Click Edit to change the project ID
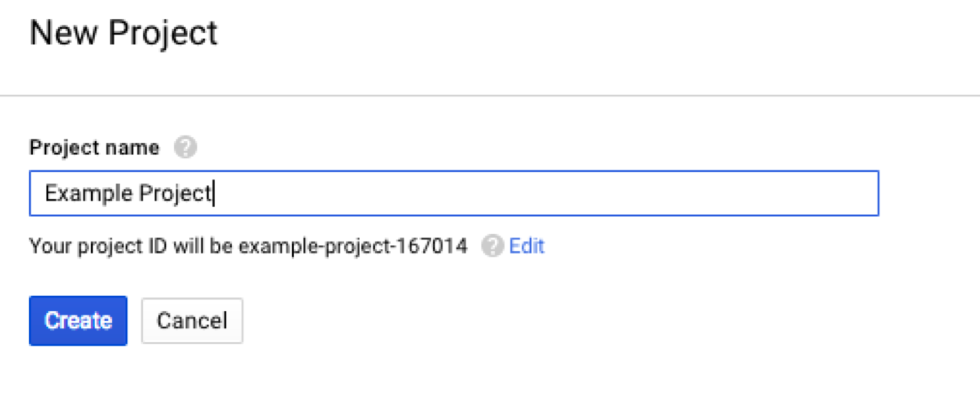Viewport: 980px width, 402px height. [527, 246]
